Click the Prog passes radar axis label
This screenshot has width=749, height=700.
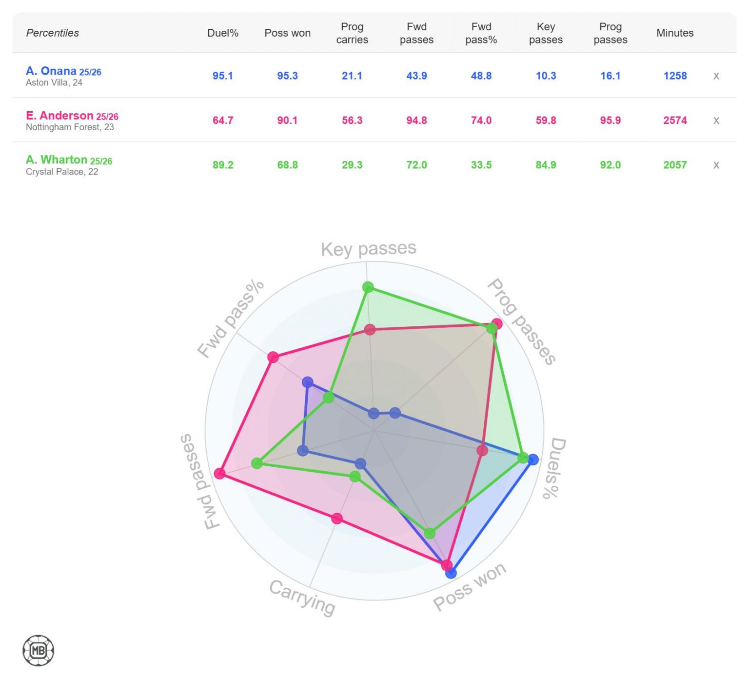pos(522,322)
